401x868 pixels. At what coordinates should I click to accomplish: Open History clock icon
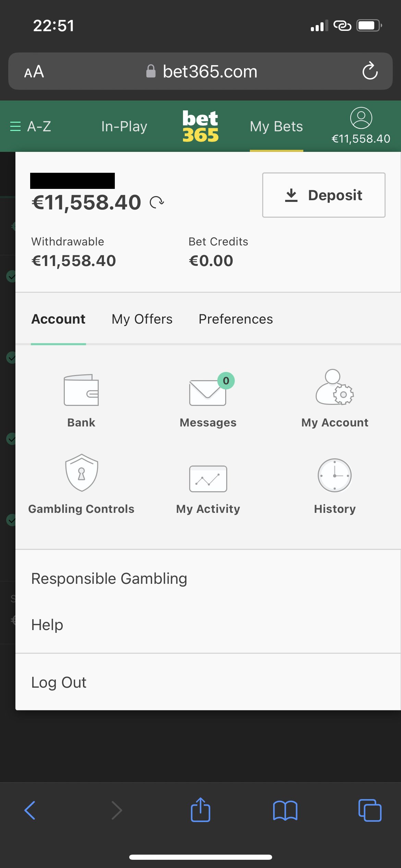point(335,475)
